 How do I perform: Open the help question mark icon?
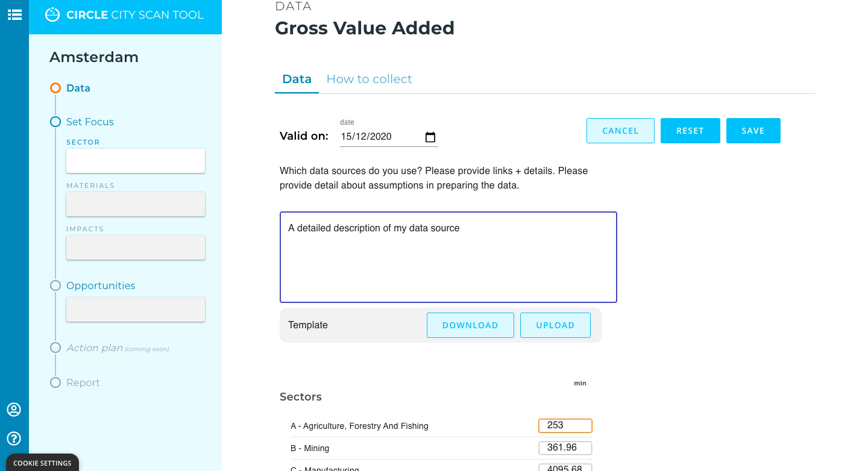(14, 438)
